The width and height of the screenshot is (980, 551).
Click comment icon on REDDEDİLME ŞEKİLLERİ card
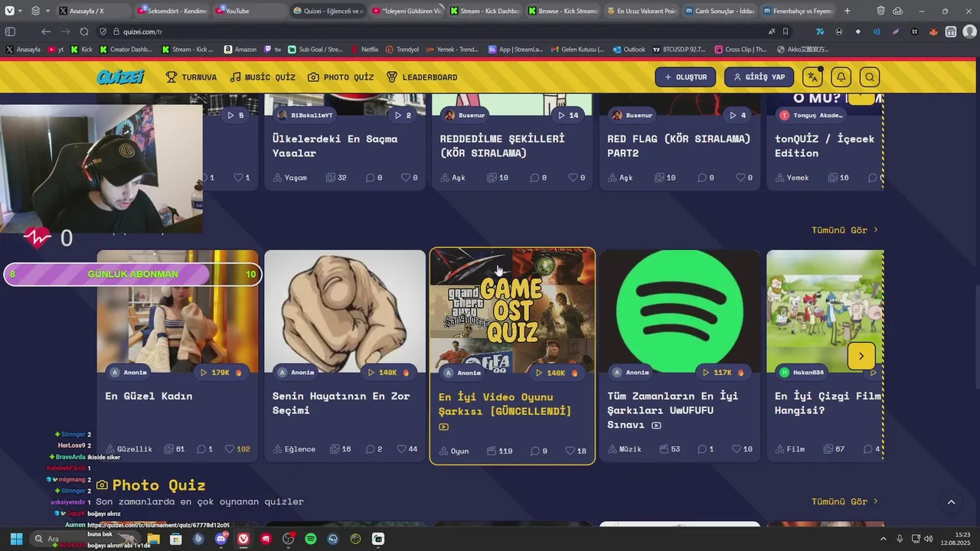pyautogui.click(x=535, y=177)
